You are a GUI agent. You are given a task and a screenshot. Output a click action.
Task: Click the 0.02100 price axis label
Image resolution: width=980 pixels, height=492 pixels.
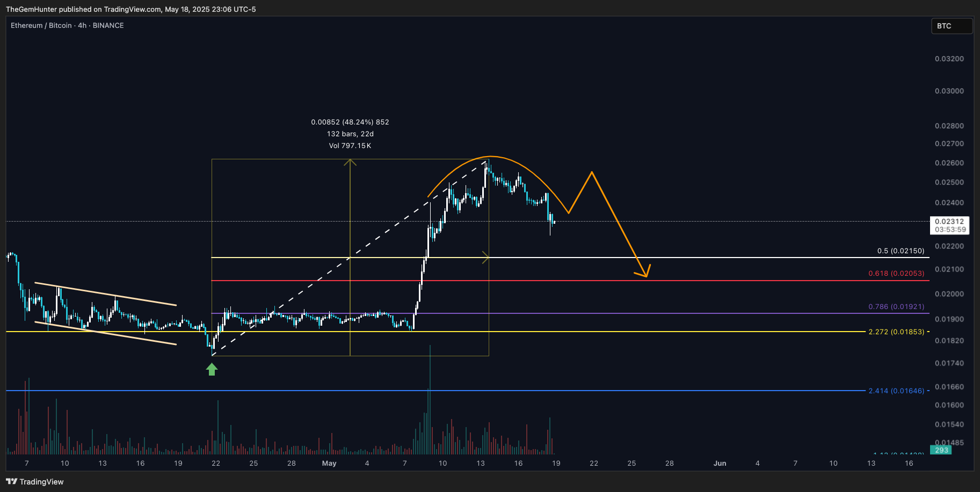(949, 269)
